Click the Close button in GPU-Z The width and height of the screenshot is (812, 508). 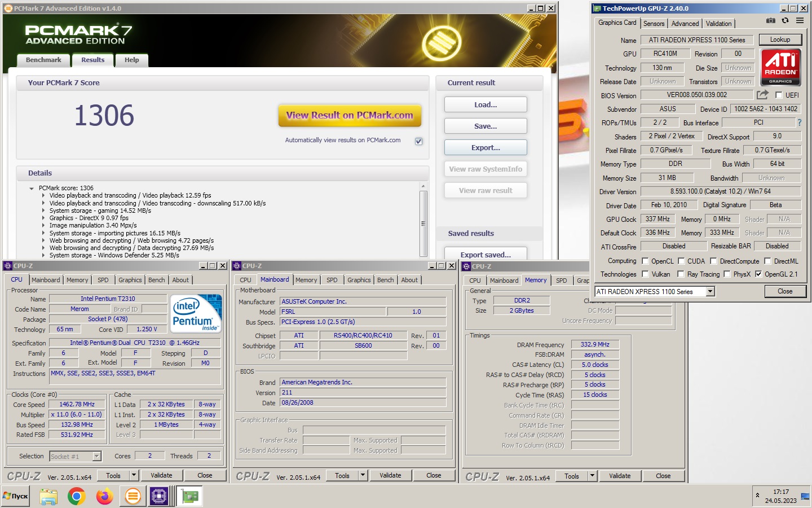(x=785, y=291)
